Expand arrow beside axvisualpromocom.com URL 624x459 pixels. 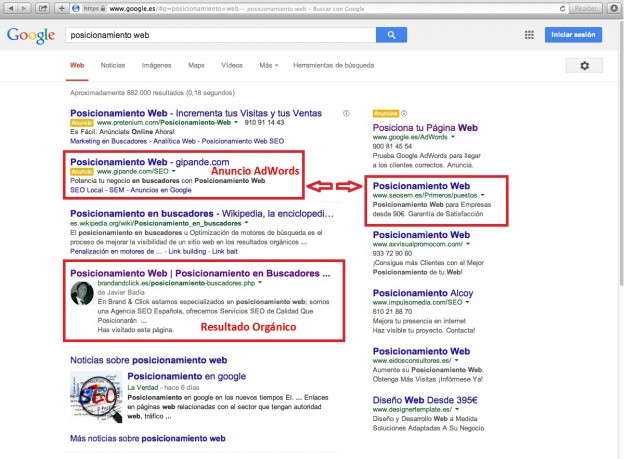pos(468,244)
